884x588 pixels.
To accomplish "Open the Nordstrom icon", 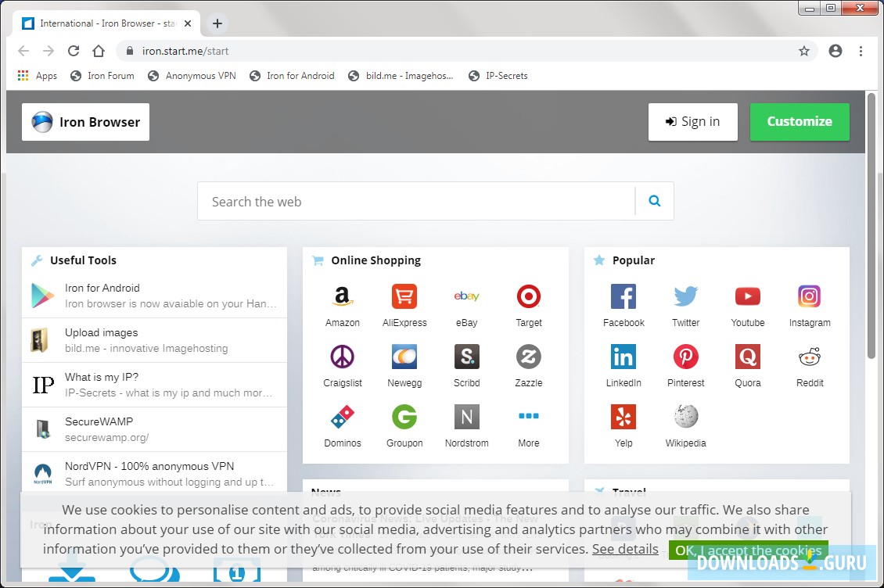I will coord(466,417).
